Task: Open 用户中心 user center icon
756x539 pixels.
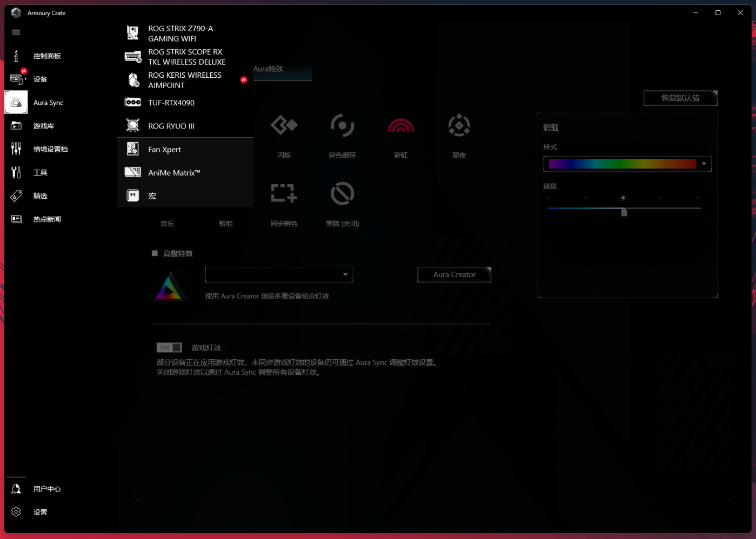Action: pyautogui.click(x=16, y=489)
